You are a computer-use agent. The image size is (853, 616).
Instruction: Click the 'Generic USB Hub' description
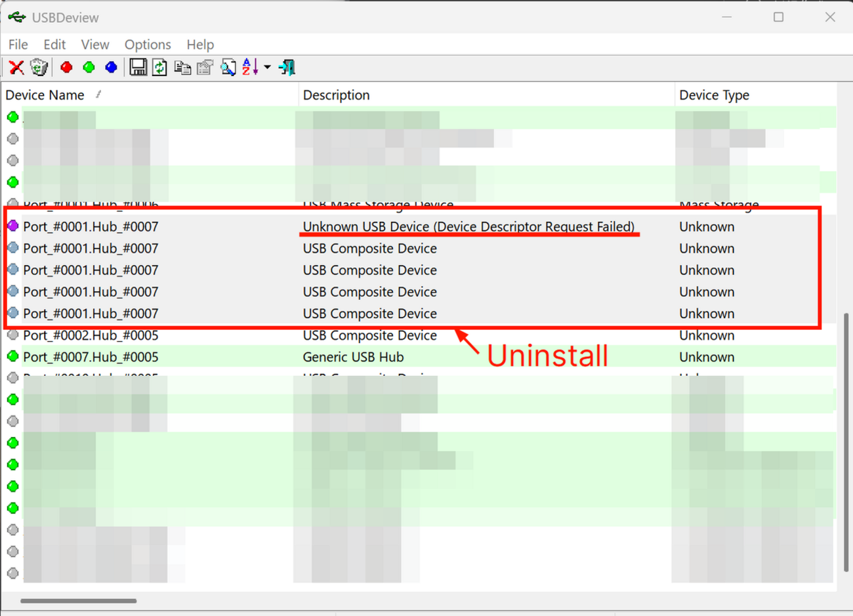(x=353, y=357)
